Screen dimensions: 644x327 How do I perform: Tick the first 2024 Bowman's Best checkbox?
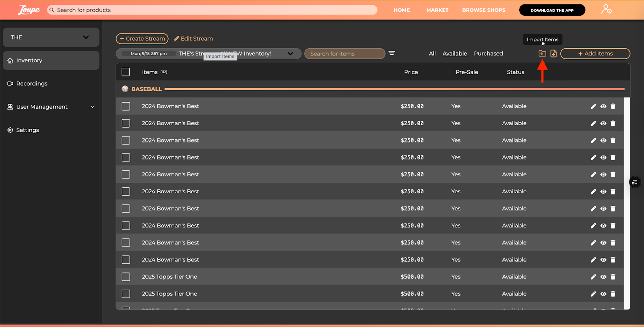[x=126, y=106]
